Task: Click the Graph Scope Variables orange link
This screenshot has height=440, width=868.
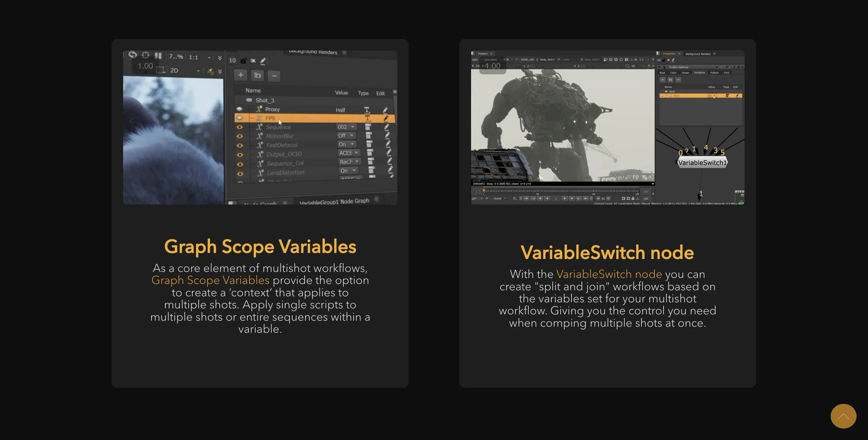Action: point(210,280)
